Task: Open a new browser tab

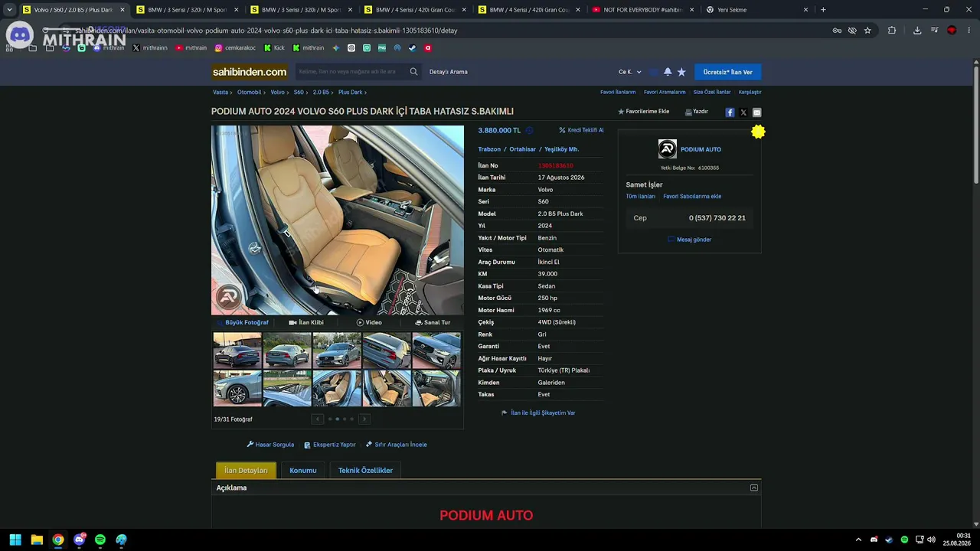Action: click(x=823, y=10)
